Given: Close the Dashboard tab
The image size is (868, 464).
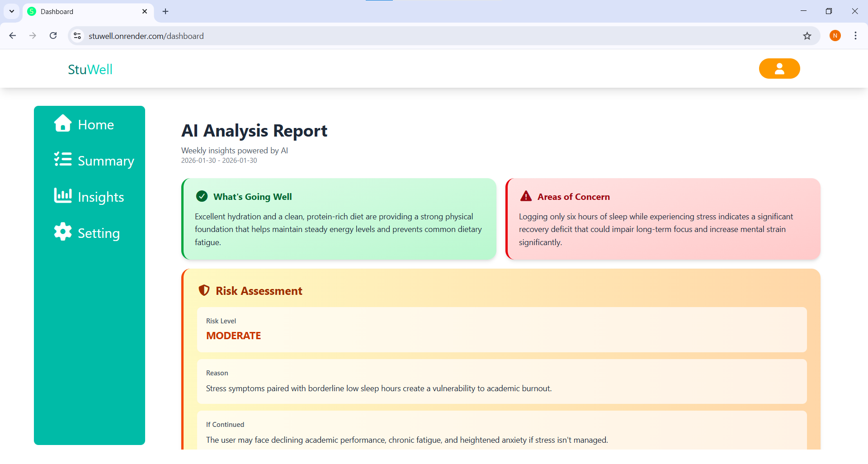Looking at the screenshot, I should 145,11.
